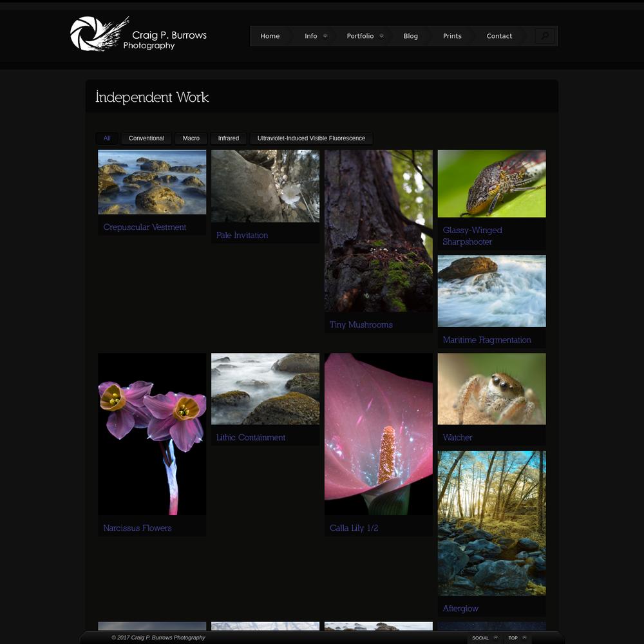Expand the SOCIAL footer panel
Image resolution: width=644 pixels, height=644 pixels.
tap(485, 638)
